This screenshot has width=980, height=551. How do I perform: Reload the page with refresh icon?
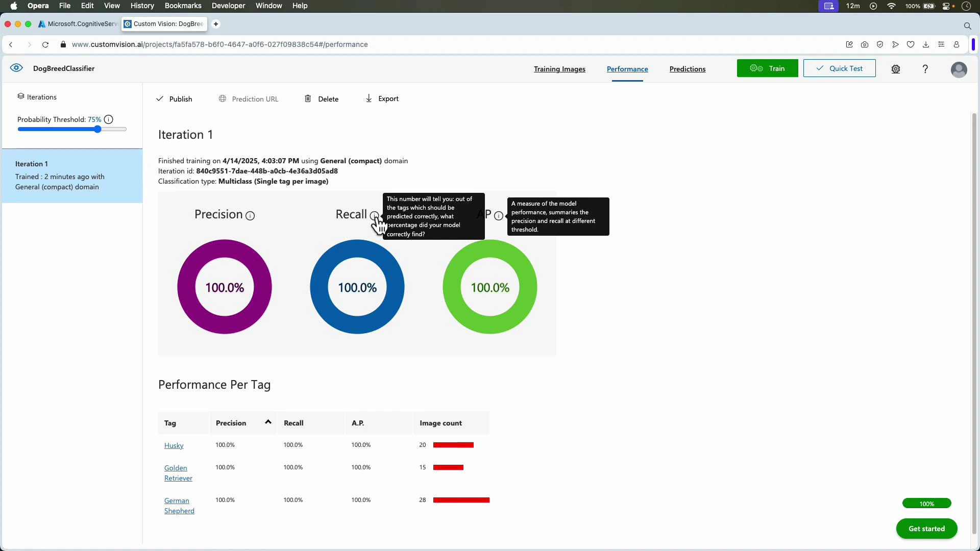pyautogui.click(x=45, y=44)
